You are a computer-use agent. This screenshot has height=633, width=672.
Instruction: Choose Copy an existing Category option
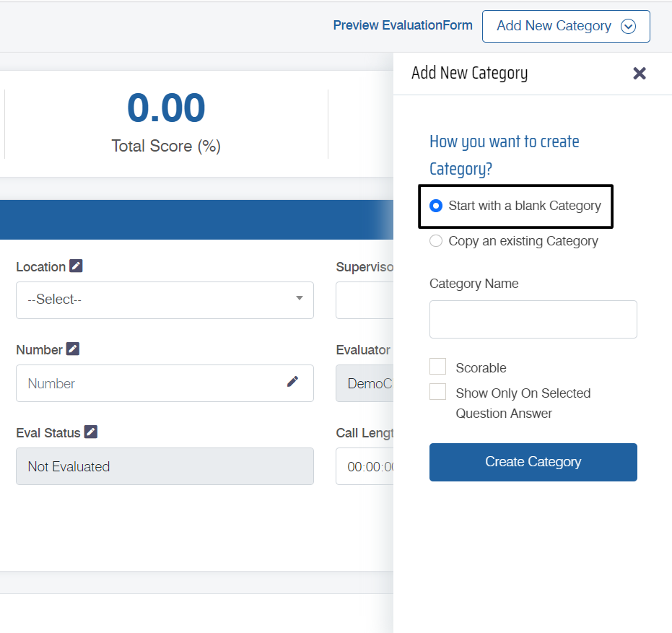436,241
